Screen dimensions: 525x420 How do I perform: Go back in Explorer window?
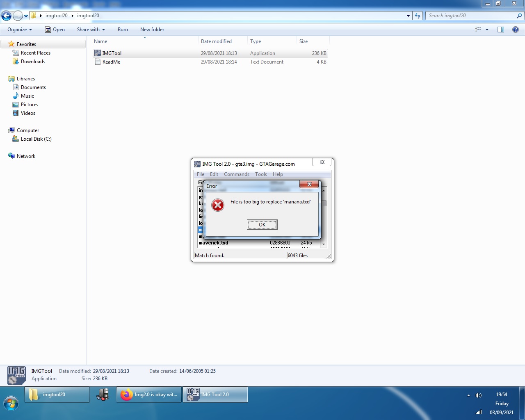tap(6, 16)
